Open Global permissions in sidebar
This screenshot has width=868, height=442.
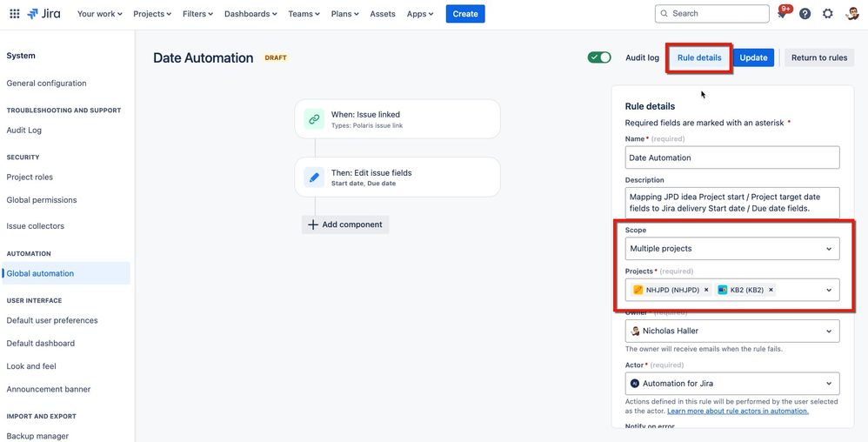42,200
